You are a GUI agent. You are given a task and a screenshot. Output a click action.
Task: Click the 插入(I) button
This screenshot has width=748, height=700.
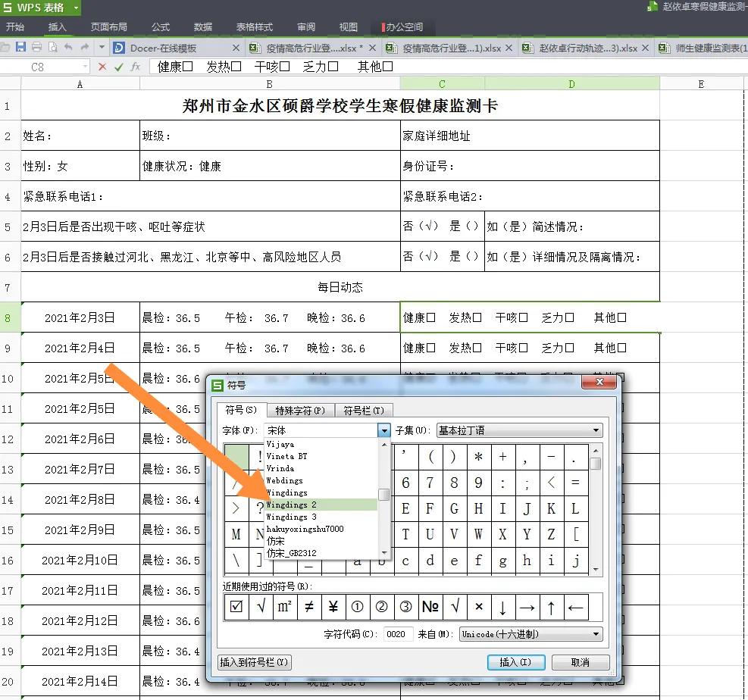515,662
